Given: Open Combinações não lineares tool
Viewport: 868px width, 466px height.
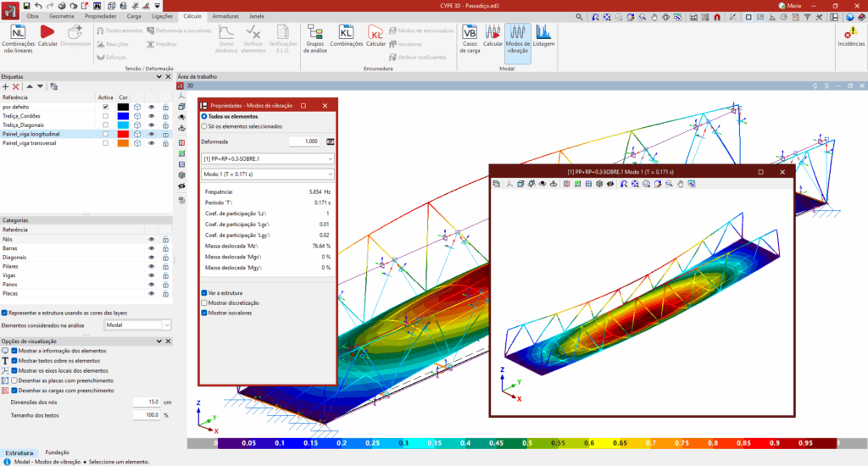Looking at the screenshot, I should (18, 39).
